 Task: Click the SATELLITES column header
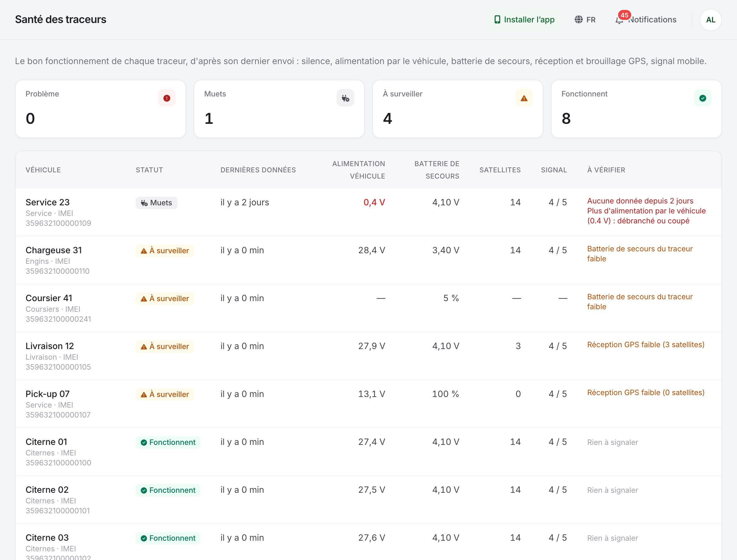click(500, 170)
